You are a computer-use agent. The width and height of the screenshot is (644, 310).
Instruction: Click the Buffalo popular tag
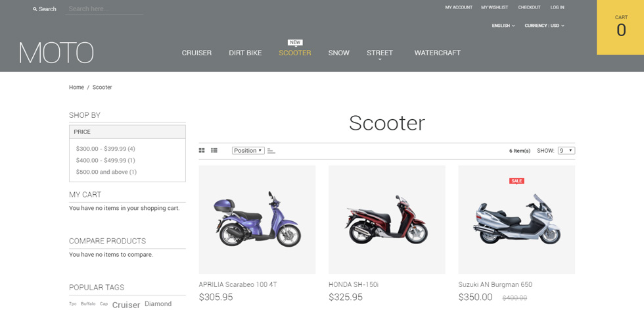tap(88, 304)
